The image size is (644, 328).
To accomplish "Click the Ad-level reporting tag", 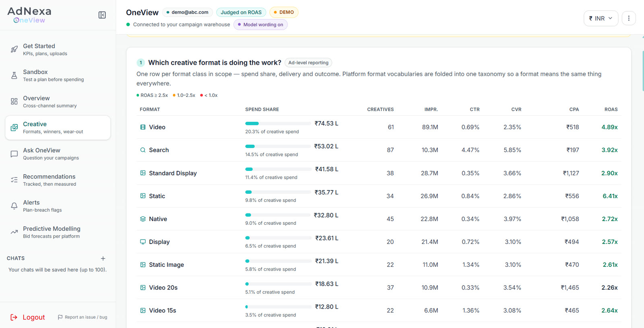I will (x=308, y=63).
